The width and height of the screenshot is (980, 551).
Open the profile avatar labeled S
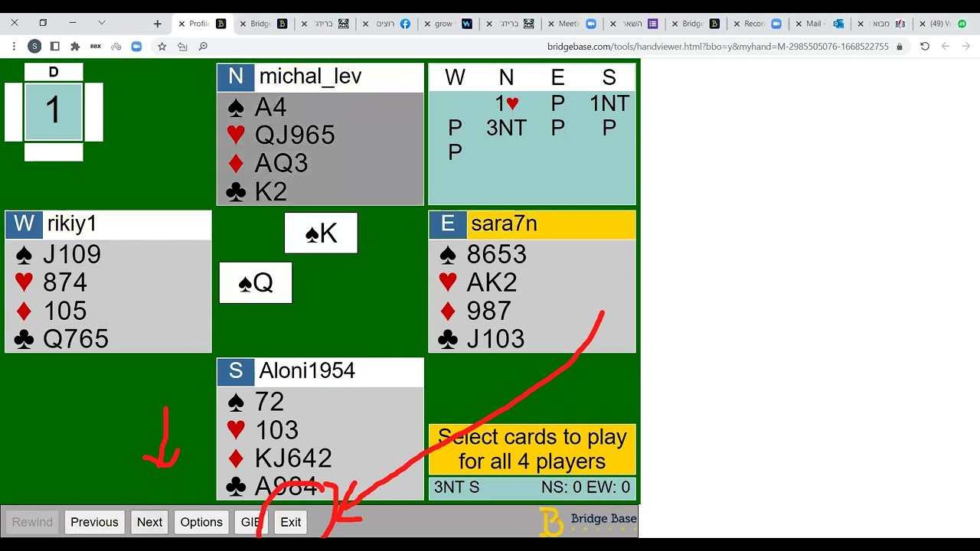tap(34, 47)
